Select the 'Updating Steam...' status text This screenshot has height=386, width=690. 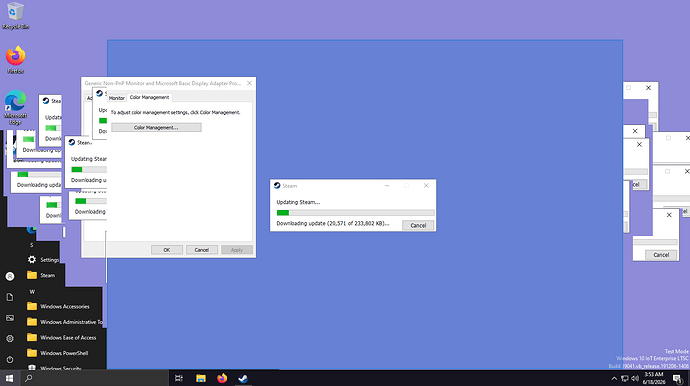pyautogui.click(x=298, y=202)
